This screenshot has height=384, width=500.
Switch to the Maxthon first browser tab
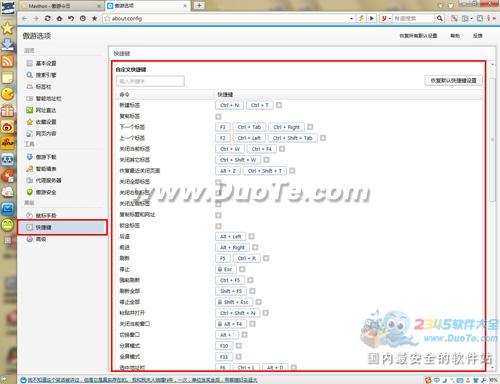pyautogui.click(x=60, y=6)
